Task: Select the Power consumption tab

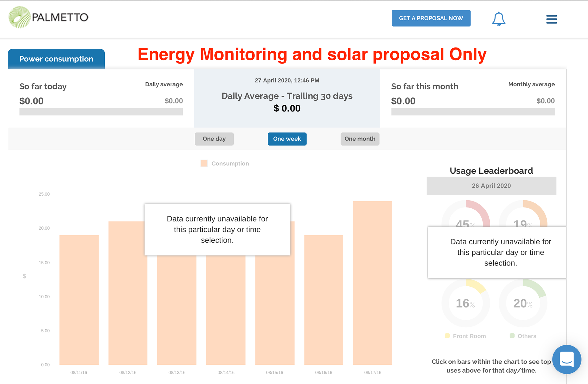Action: point(56,59)
